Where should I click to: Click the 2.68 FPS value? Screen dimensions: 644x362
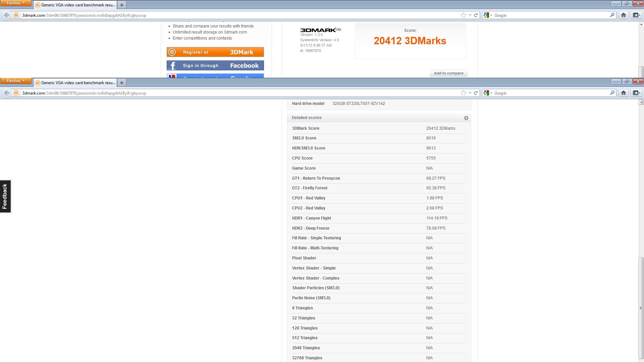434,208
